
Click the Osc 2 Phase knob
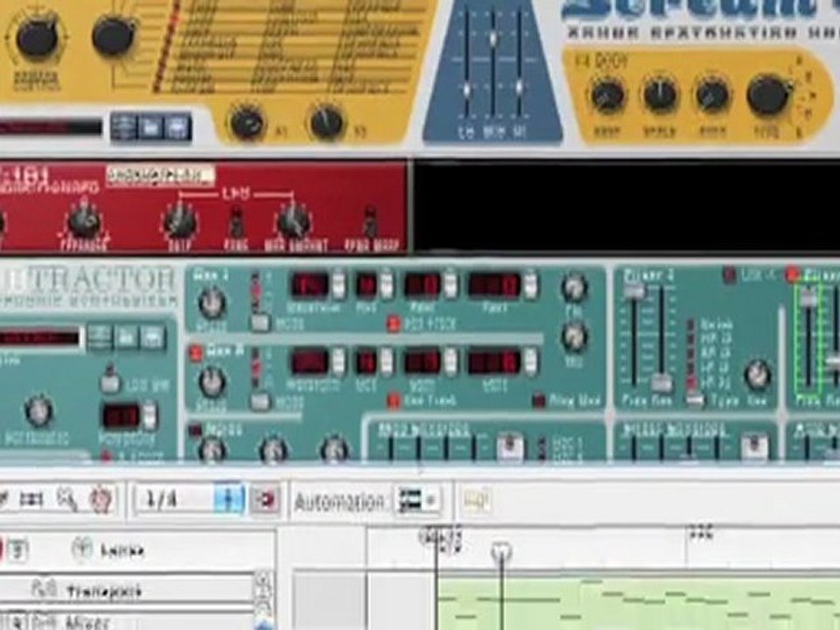pos(212,381)
